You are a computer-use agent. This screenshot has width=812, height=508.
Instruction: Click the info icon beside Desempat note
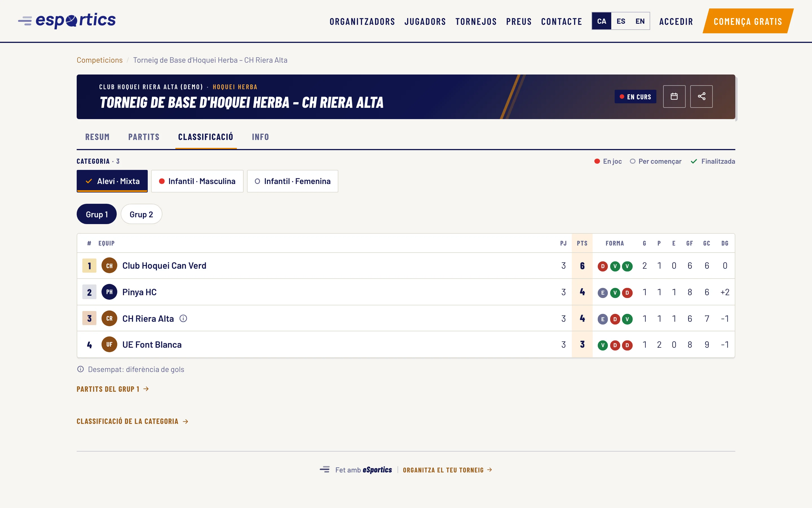point(81,369)
